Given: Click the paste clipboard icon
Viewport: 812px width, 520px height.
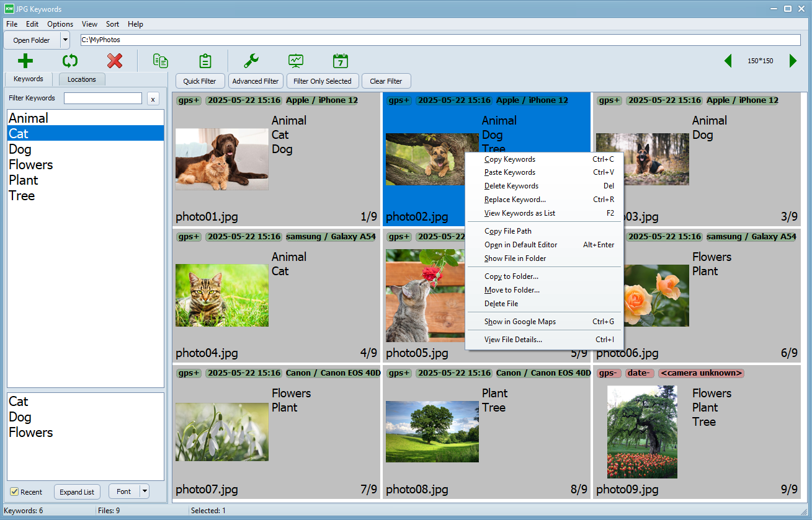Looking at the screenshot, I should tap(205, 61).
